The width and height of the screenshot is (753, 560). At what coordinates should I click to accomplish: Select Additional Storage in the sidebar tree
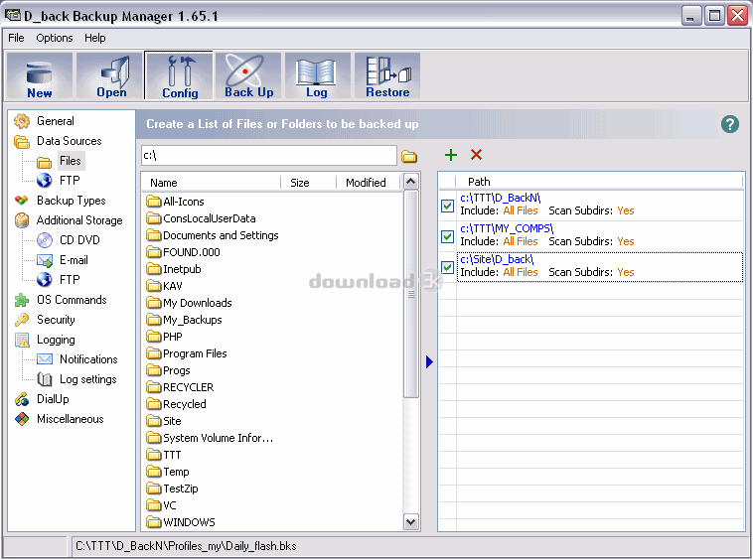pos(79,220)
